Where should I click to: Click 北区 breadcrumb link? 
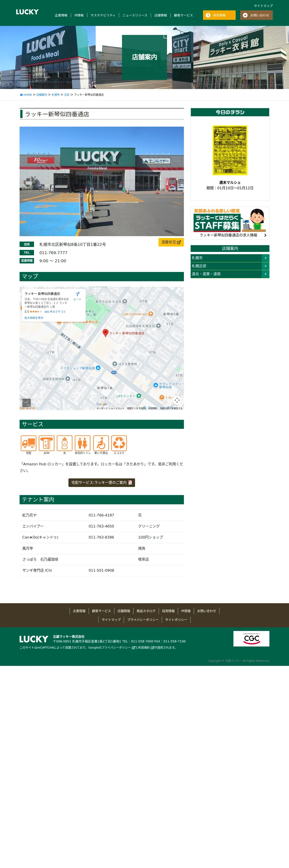coord(67,95)
